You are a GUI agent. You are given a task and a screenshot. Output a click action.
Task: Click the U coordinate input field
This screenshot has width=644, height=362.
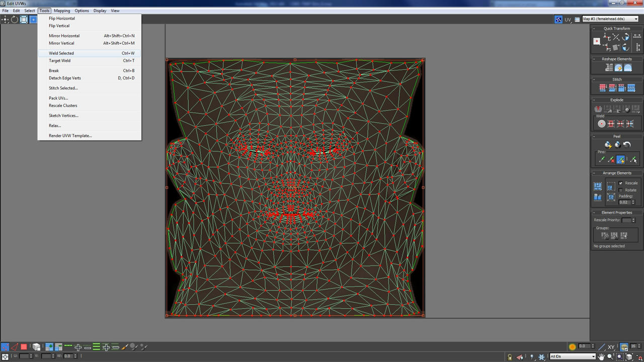[24, 356]
